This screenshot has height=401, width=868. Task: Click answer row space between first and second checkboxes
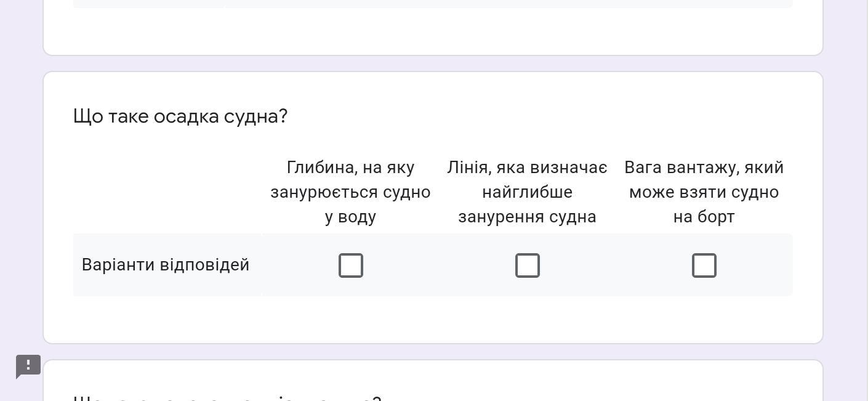tap(439, 265)
